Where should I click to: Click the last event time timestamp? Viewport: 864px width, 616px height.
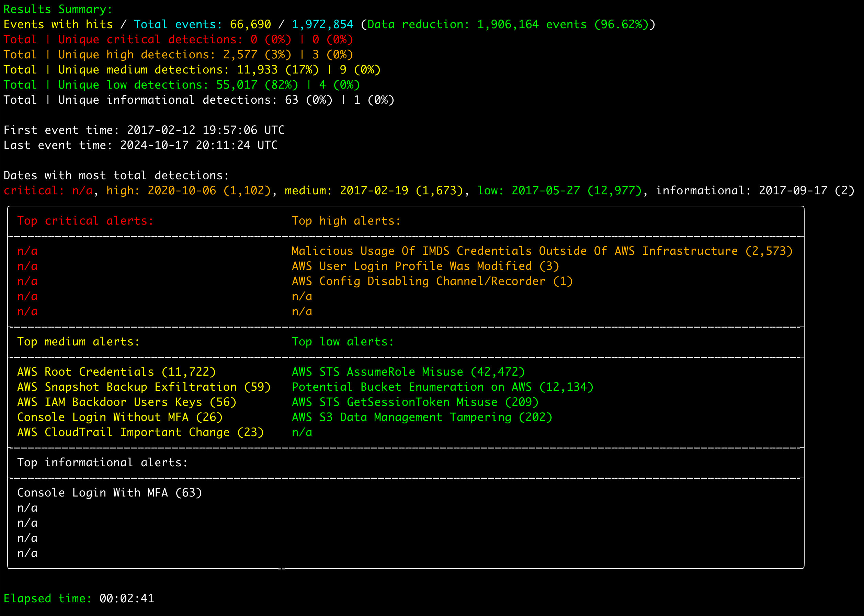click(x=198, y=145)
